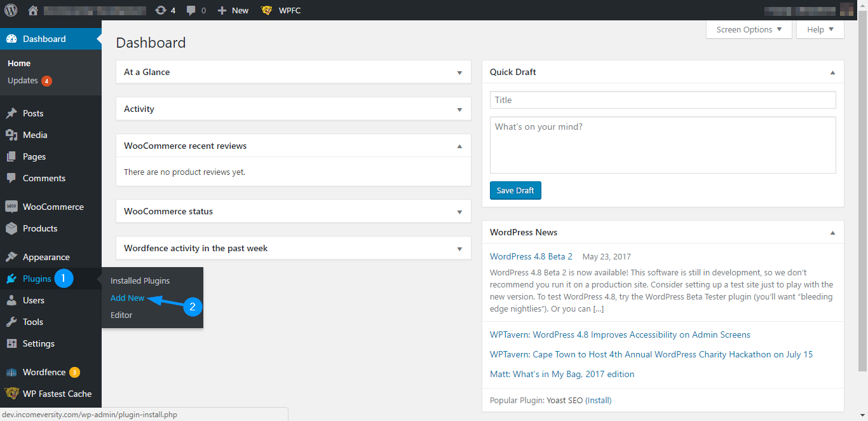Click the Dashboard gauge icon in sidebar
The height and width of the screenshot is (421, 868).
11,39
